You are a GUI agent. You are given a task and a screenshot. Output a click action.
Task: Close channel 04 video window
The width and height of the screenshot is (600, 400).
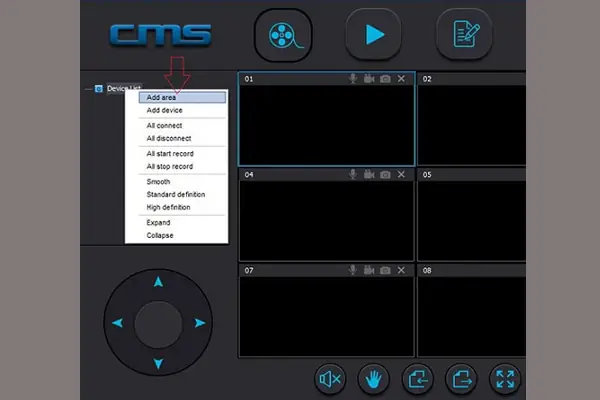pyautogui.click(x=401, y=175)
